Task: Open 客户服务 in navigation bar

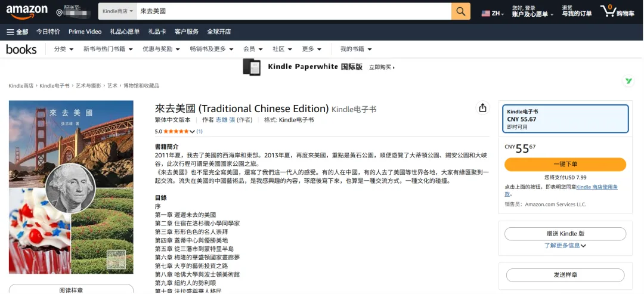Action: click(187, 32)
